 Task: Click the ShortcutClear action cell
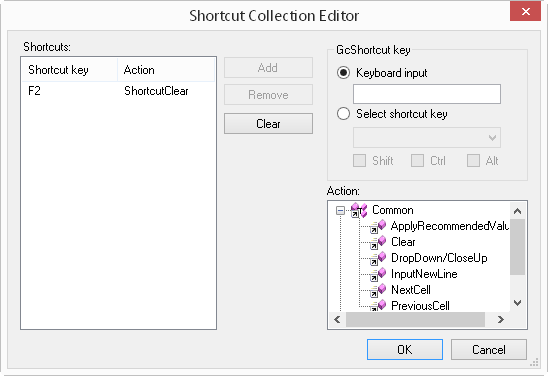click(156, 91)
